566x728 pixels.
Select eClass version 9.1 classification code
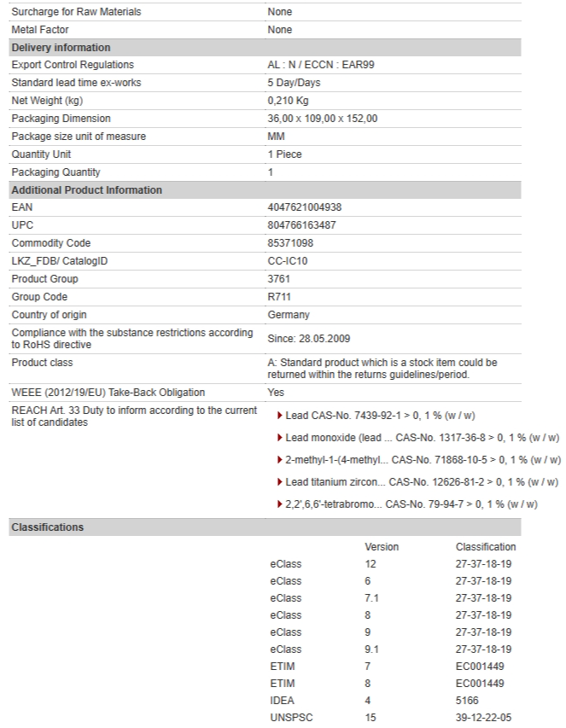pos(483,649)
